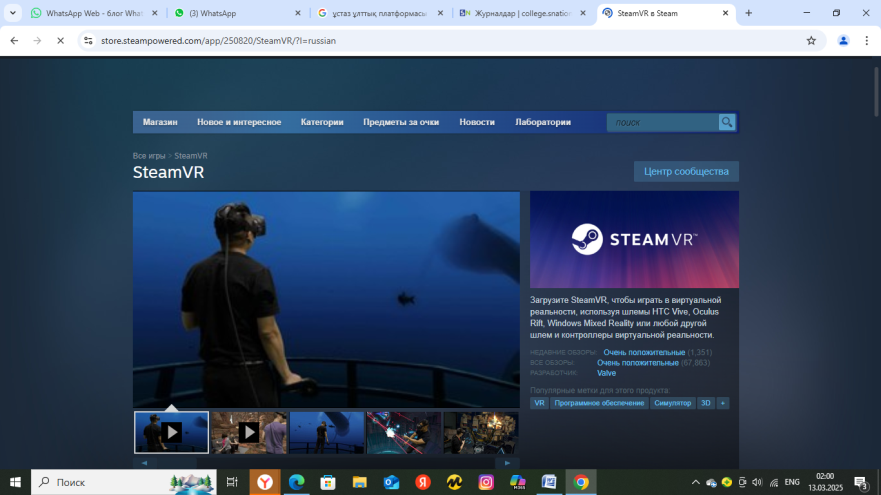Click the thumbnail strip right arrow
The width and height of the screenshot is (881, 495).
pos(507,463)
